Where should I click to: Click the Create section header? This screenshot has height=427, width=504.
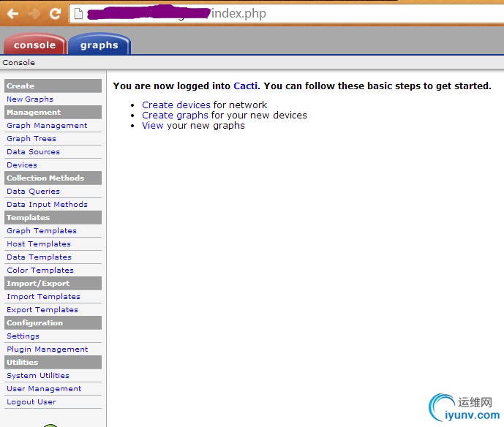(x=53, y=86)
